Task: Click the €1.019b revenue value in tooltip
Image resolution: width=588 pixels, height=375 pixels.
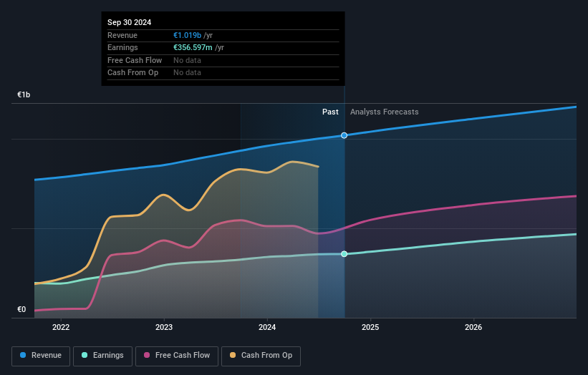Action: pos(187,35)
